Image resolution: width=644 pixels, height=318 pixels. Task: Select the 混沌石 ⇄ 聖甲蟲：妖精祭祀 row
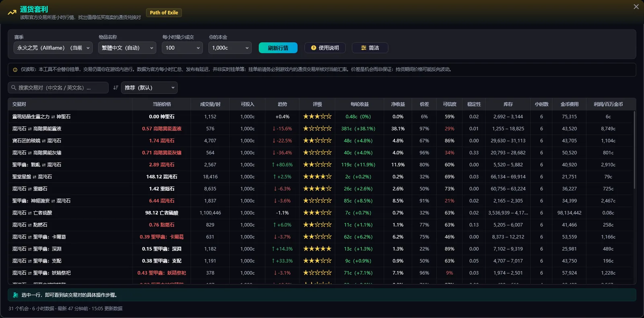(x=320, y=273)
